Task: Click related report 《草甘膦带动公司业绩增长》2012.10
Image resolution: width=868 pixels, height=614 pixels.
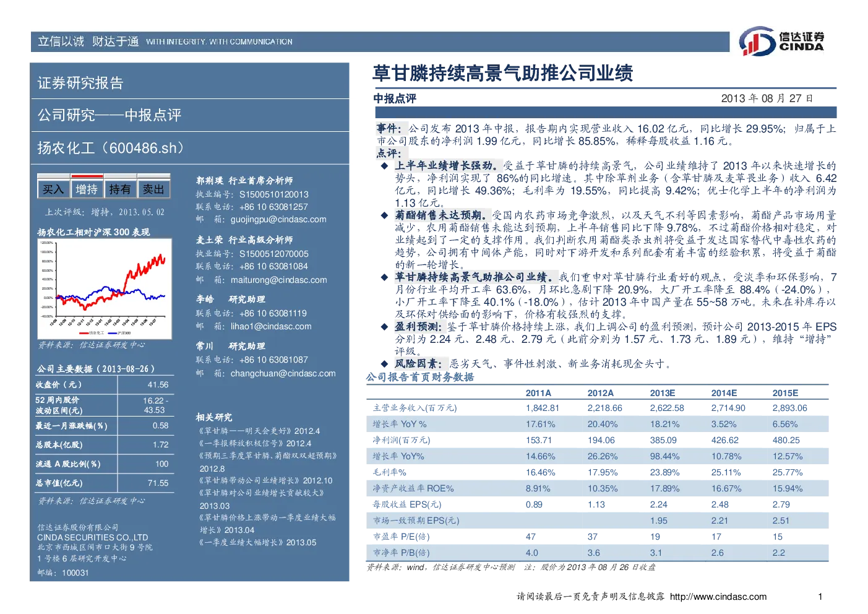Action: (264, 480)
